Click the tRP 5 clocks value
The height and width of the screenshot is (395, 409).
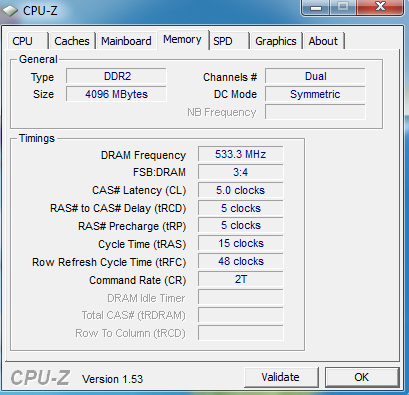pyautogui.click(x=241, y=226)
